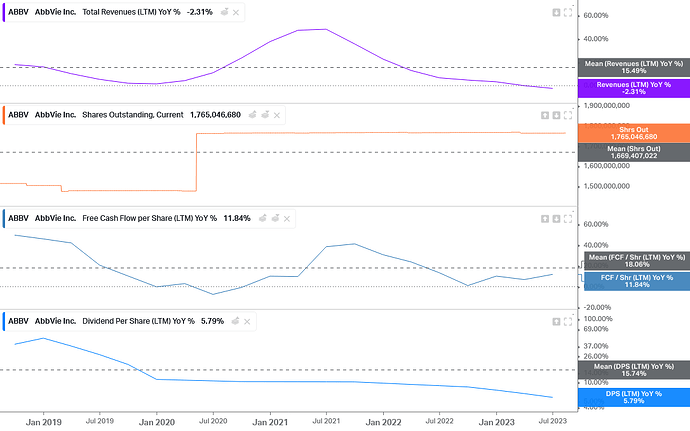Click 'Shares Outstanding, Current' legend name
Viewport: 690px width, 431px height.
tap(133, 115)
